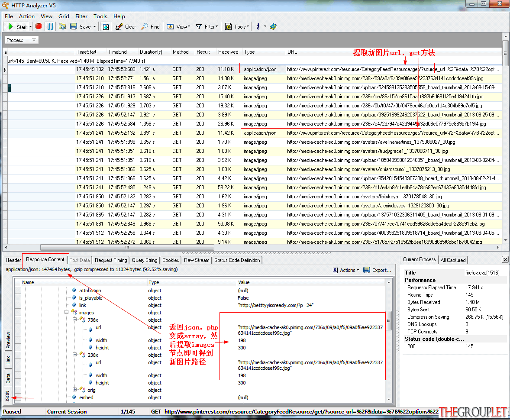
Task: Open the Start button dropdown arrow
Action: (31, 27)
